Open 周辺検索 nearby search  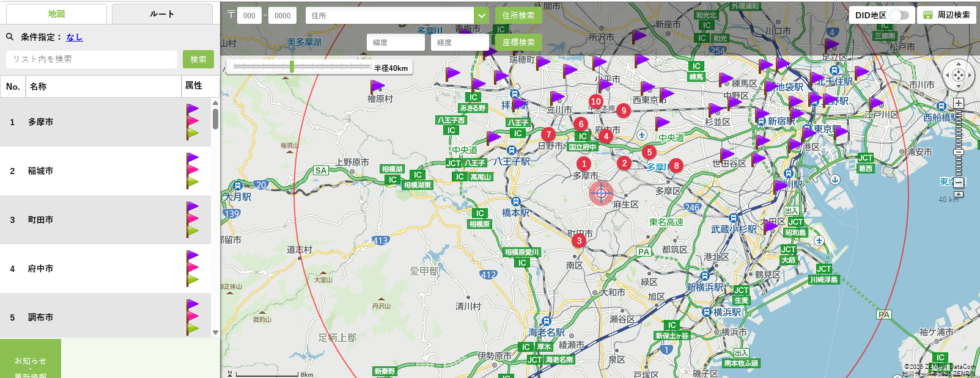(946, 15)
